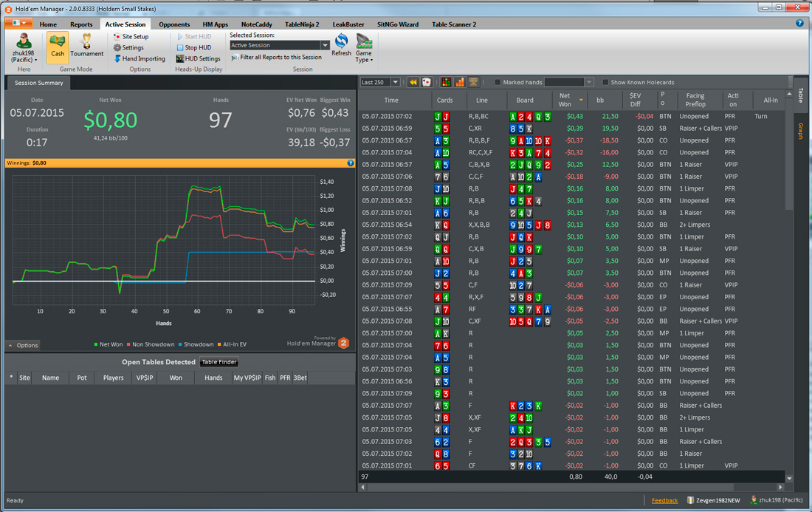Toggle the Marked hands checkbox
Viewport: 812px width, 512px height.
pyautogui.click(x=498, y=83)
